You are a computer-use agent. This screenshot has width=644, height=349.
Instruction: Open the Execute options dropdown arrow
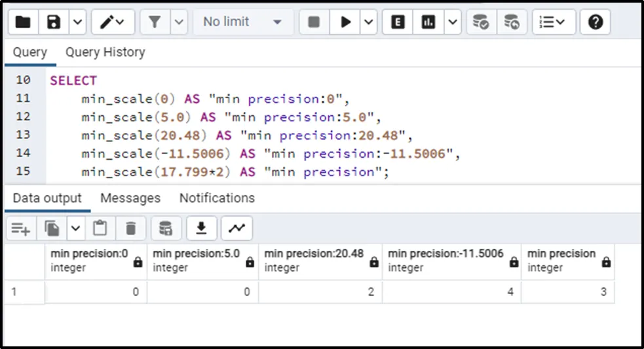coord(369,22)
